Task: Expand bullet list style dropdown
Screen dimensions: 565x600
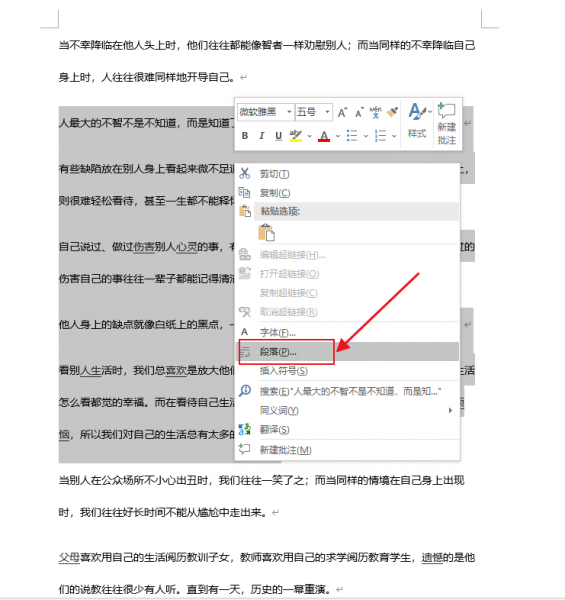Action: pyautogui.click(x=366, y=136)
